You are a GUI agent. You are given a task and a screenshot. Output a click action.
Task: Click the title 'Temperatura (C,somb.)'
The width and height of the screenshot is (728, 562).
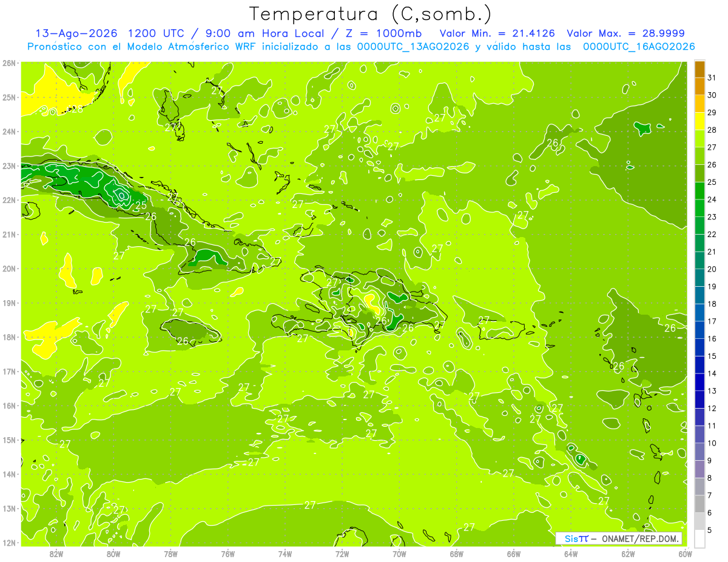point(371,14)
